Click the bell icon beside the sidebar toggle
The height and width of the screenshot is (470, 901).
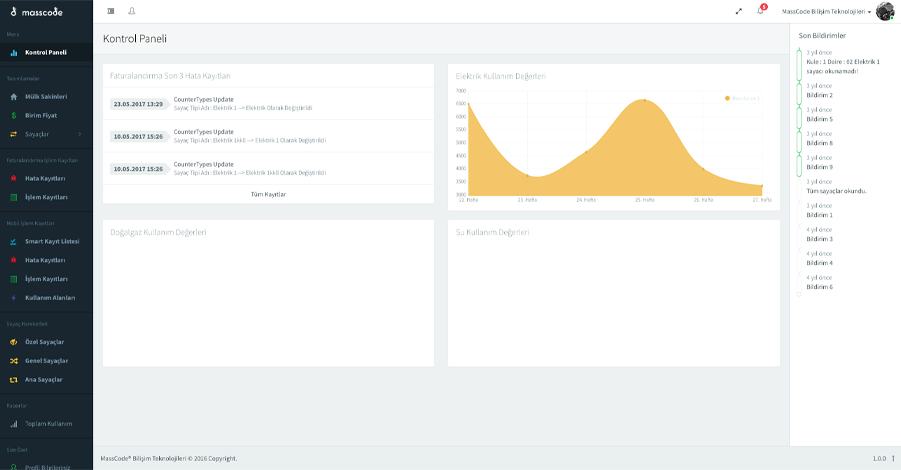pyautogui.click(x=132, y=11)
